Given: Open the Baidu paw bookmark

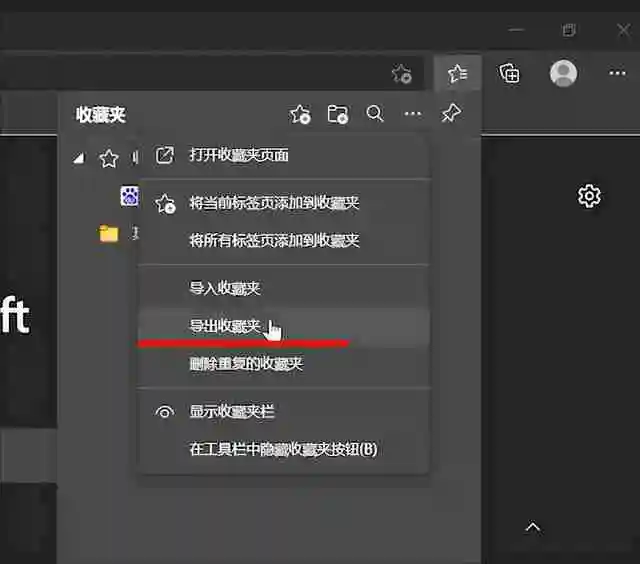Looking at the screenshot, I should (129, 196).
